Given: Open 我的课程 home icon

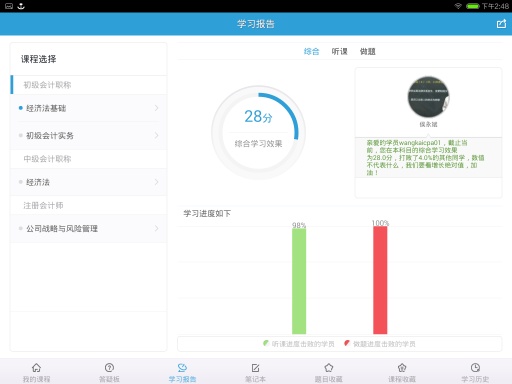Looking at the screenshot, I should coord(36,368).
